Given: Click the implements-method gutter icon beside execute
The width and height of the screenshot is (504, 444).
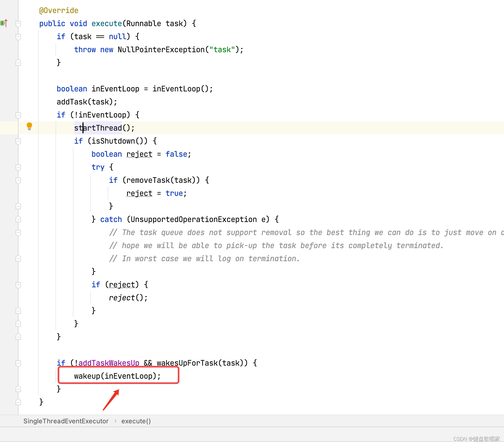Looking at the screenshot, I should [4, 23].
